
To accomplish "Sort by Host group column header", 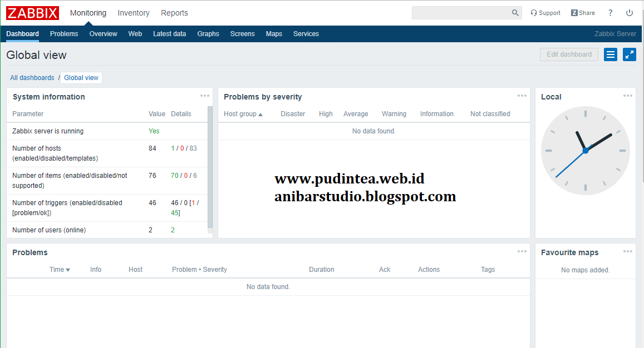I will pyautogui.click(x=243, y=113).
